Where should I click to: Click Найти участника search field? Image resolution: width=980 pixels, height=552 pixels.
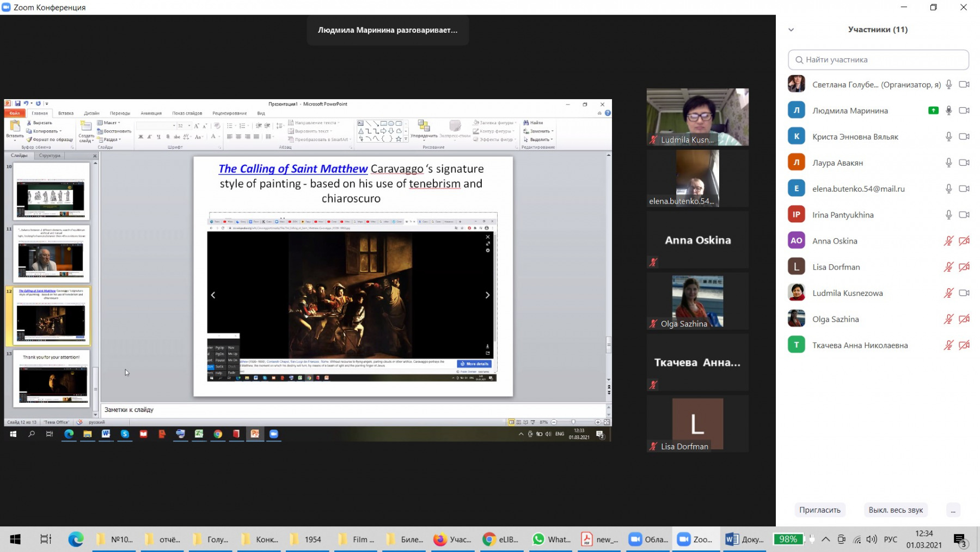click(878, 59)
